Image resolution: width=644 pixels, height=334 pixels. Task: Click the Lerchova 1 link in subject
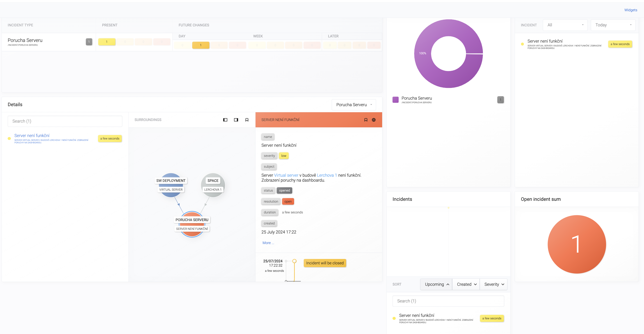pos(327,175)
